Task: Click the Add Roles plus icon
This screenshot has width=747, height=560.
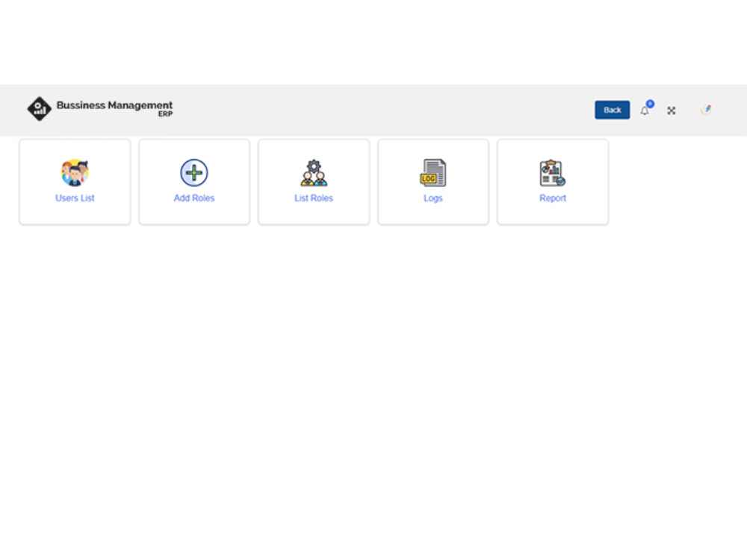Action: coord(194,172)
